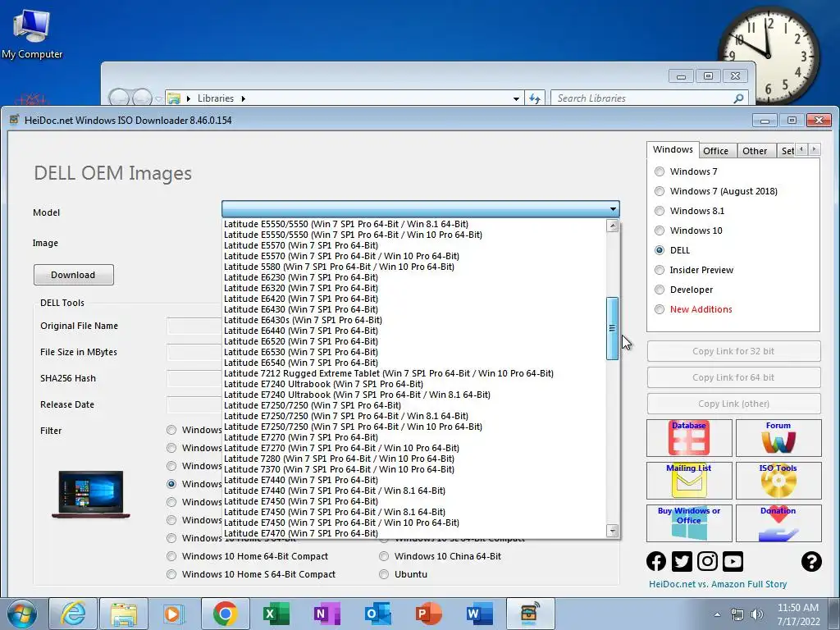
Task: Open the Database icon button
Action: click(x=689, y=438)
